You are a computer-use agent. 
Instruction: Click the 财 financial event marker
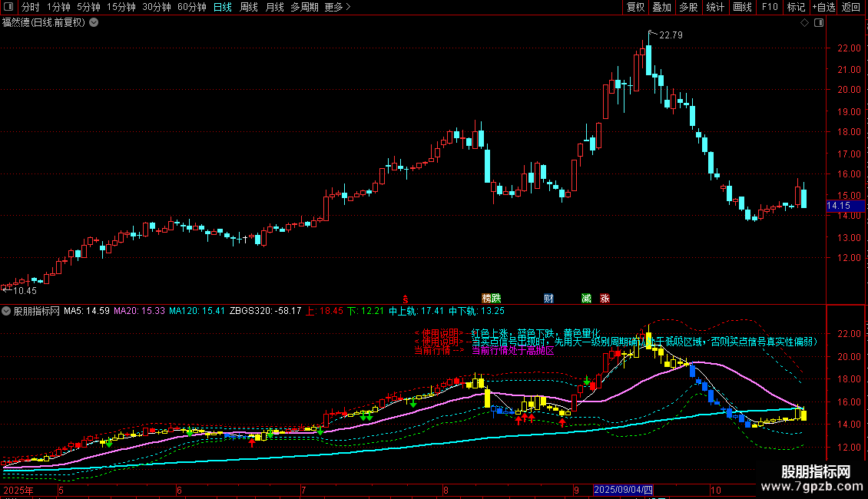[x=548, y=299]
